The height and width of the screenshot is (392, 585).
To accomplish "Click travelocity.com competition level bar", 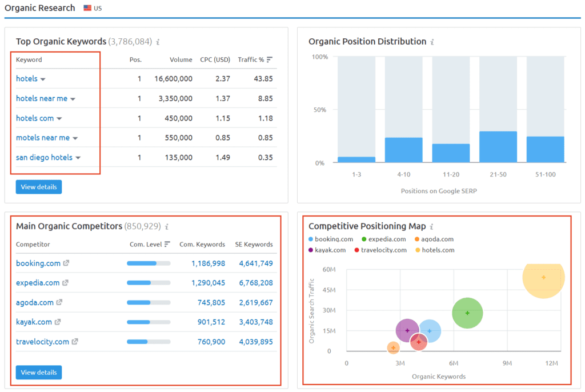I will click(149, 342).
